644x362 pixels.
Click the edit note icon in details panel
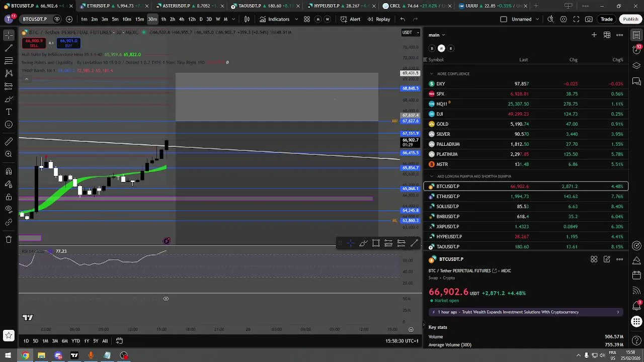click(x=607, y=259)
